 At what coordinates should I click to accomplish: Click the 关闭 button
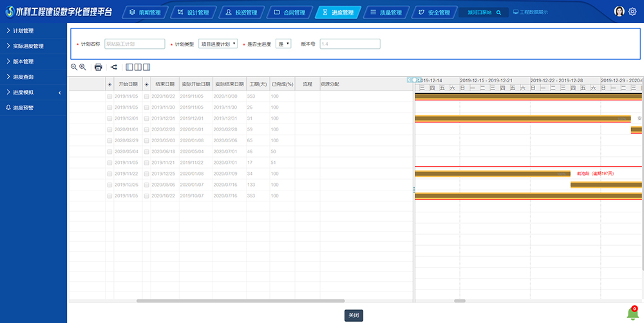click(x=354, y=315)
